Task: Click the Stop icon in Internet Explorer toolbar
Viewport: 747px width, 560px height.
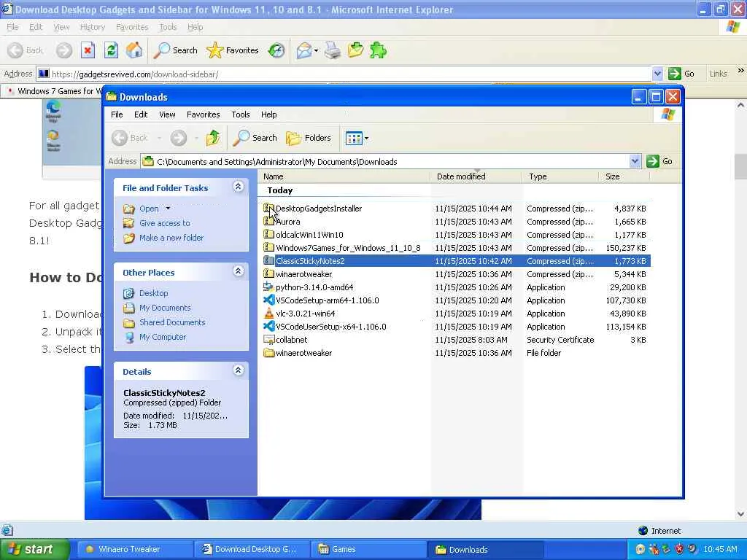Action: 88,50
